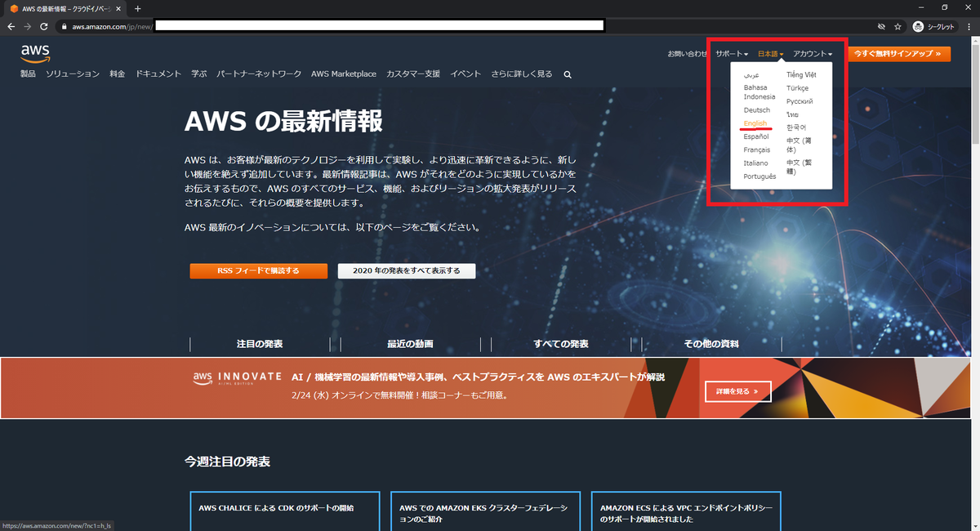The height and width of the screenshot is (531, 980).
Task: Click the browser forward arrow
Action: 28,26
